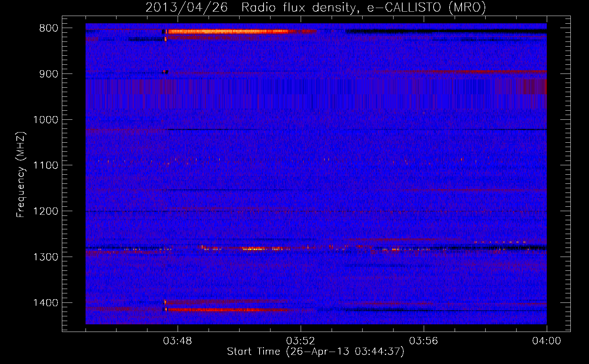Click the 04:00 time tick label
Viewport: 589px width, 364px height.
546,341
